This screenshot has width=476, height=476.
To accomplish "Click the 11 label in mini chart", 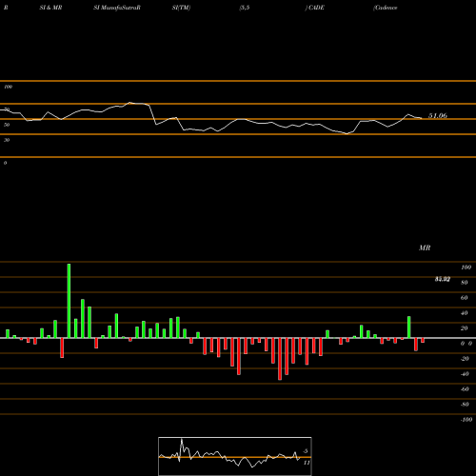I will pyautogui.click(x=307, y=463).
